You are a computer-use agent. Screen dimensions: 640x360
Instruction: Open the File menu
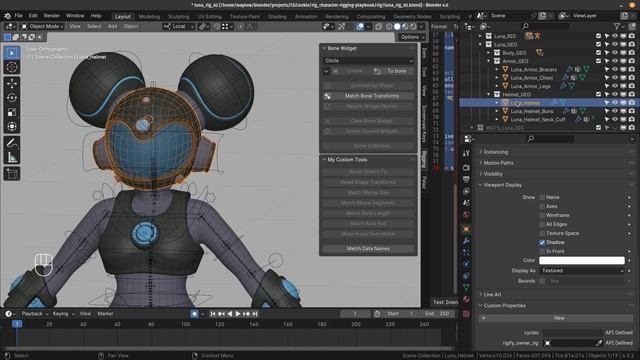click(x=18, y=16)
